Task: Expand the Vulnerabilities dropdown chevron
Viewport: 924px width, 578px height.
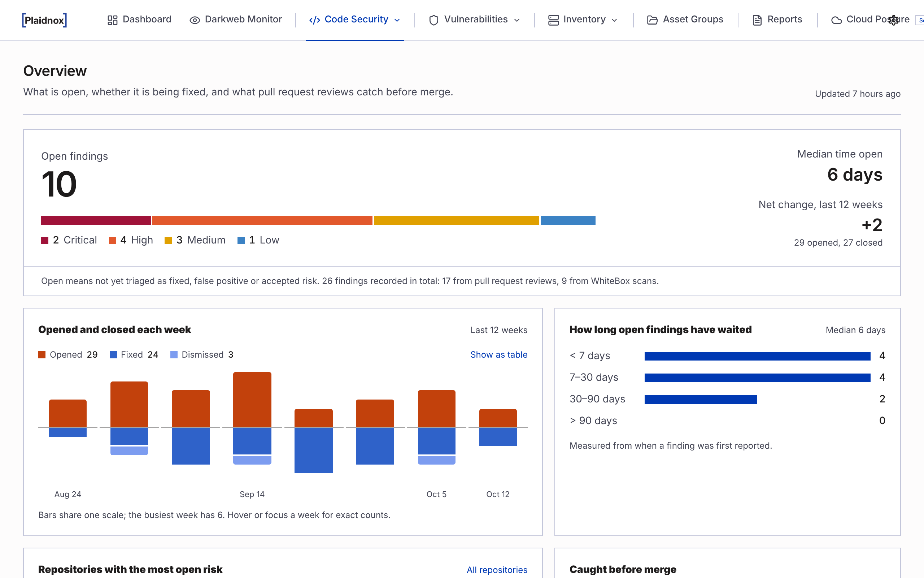Action: (x=517, y=20)
